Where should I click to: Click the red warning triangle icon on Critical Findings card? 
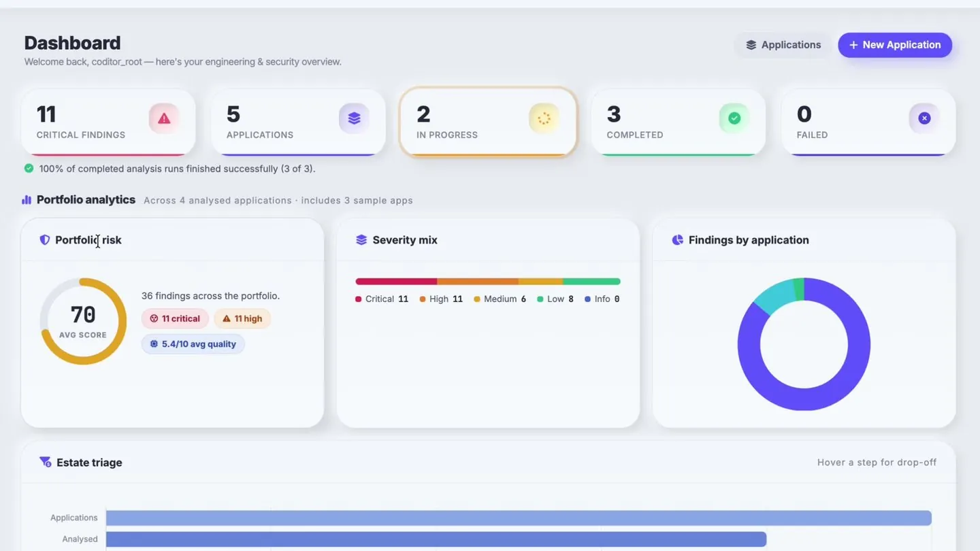coord(164,118)
